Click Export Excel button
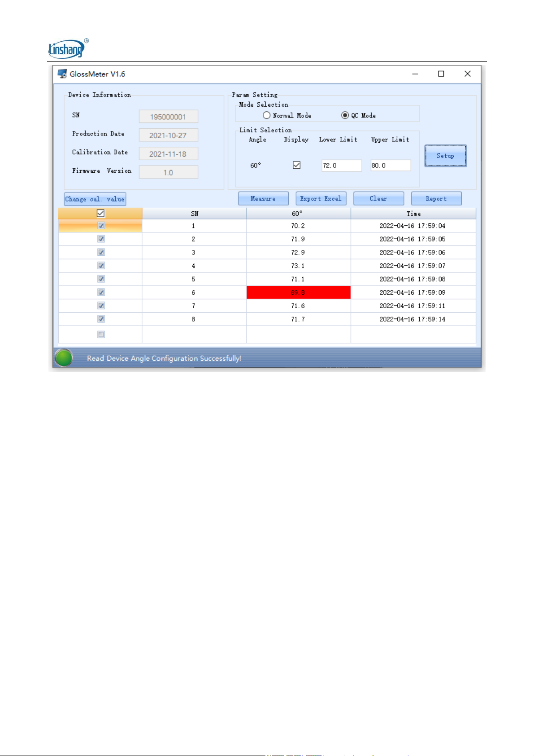 [321, 199]
